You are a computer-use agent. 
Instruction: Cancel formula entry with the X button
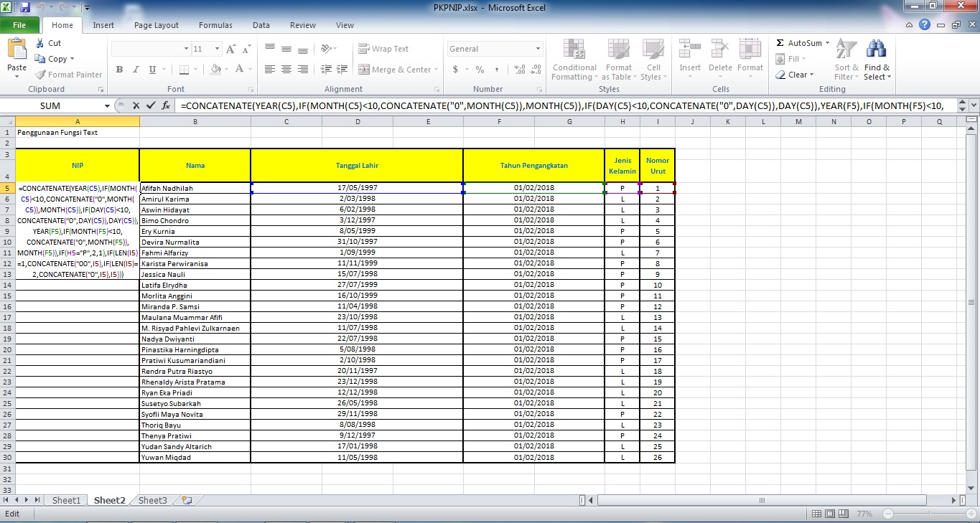[136, 105]
